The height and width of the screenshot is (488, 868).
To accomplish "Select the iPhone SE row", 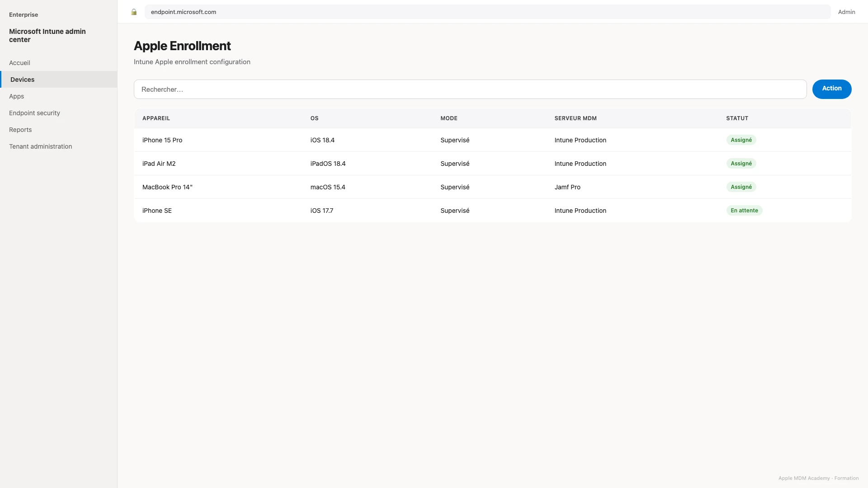I will 492,211.
